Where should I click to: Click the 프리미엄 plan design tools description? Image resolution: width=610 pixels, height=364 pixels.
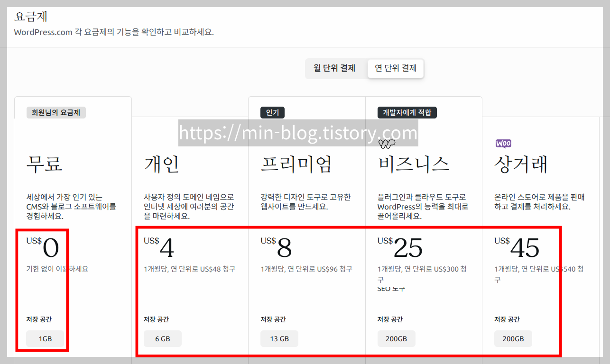click(x=305, y=201)
